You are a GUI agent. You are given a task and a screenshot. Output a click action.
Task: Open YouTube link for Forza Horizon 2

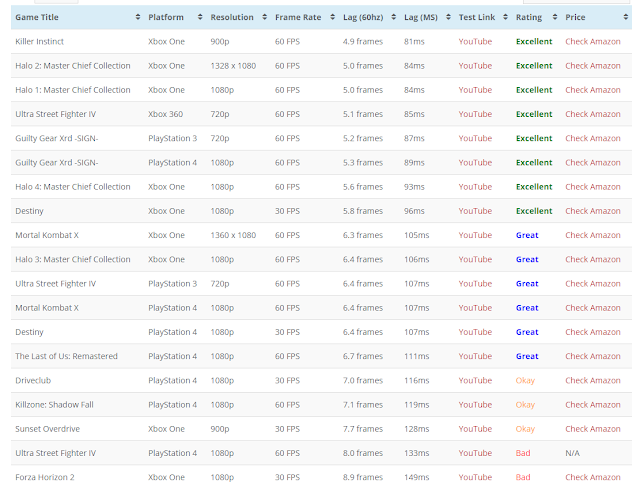pos(475,477)
